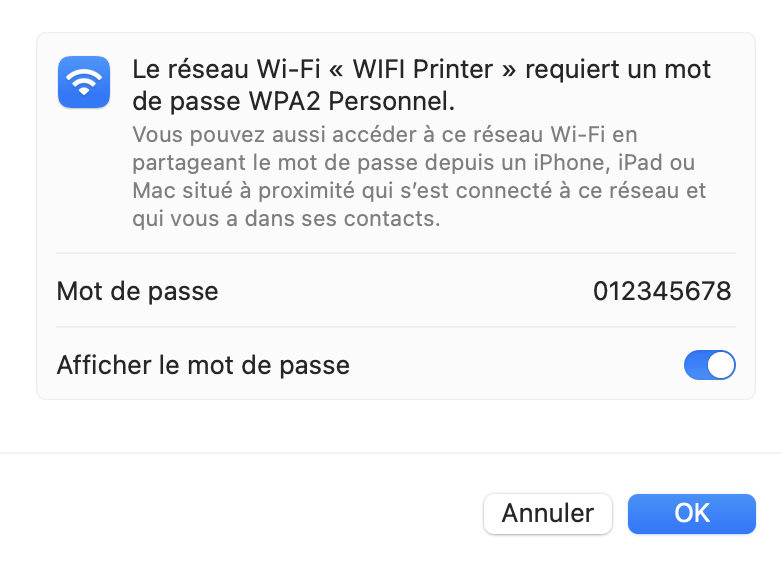The height and width of the screenshot is (564, 782).
Task: Click the blue Wi-Fi icon
Action: click(x=84, y=82)
